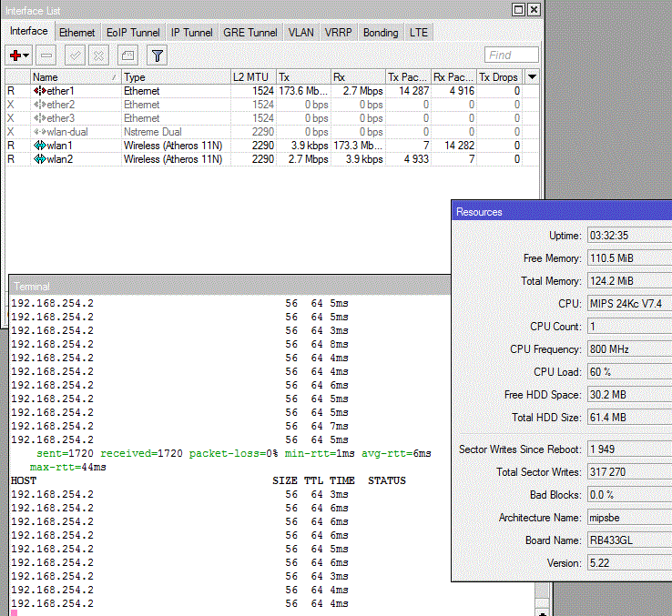This screenshot has width=672, height=616.
Task: Click the wlan2 wireless interface icon
Action: 40,159
